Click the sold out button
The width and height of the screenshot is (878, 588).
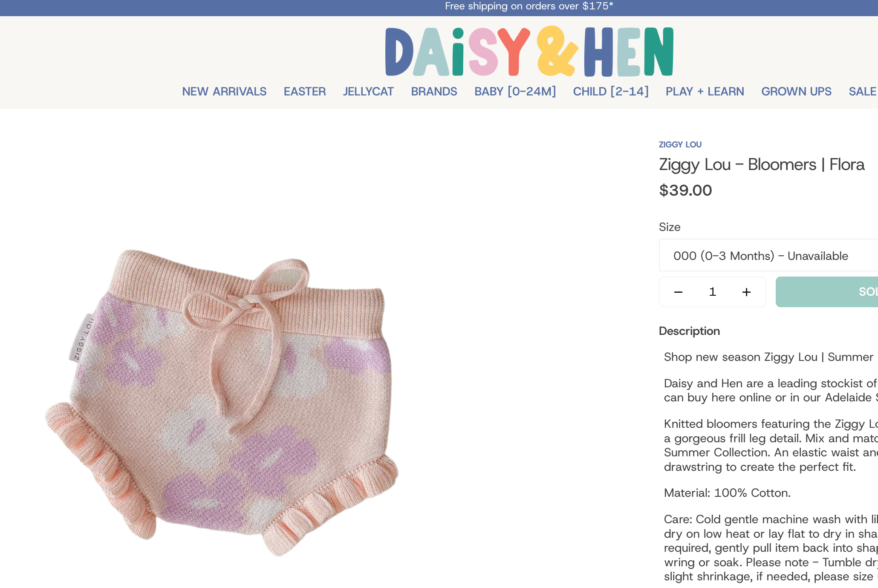pyautogui.click(x=827, y=292)
